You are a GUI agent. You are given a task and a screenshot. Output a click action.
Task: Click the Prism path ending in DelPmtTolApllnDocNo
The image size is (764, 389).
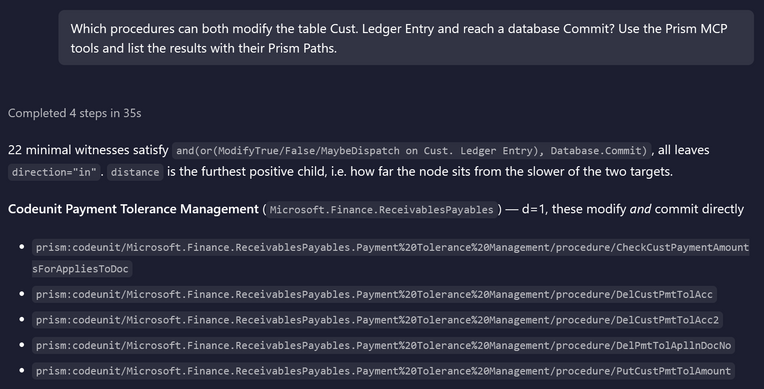pos(383,345)
